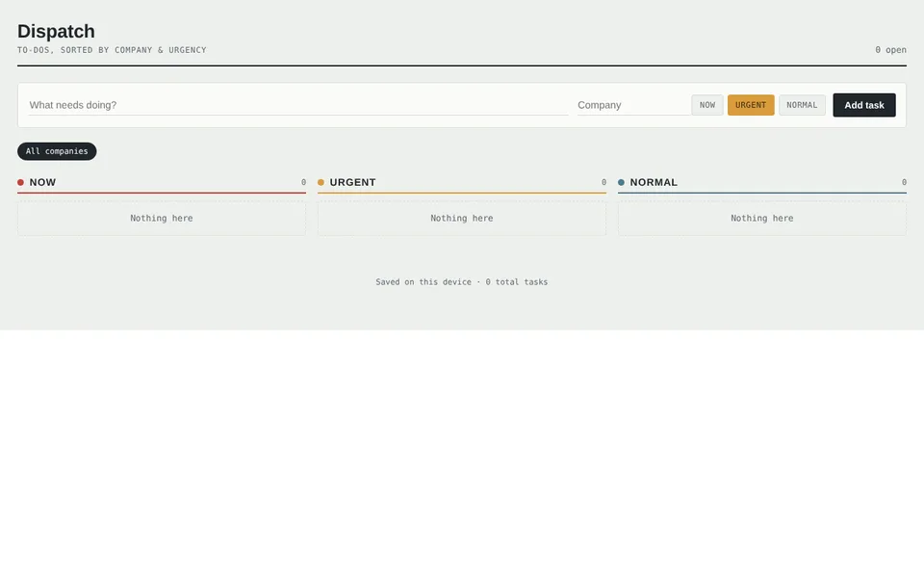Click the red dot beside NOW

pyautogui.click(x=20, y=182)
